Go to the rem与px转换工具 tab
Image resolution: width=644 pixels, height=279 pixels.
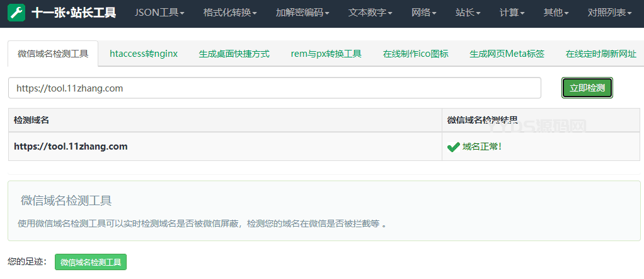(326, 54)
